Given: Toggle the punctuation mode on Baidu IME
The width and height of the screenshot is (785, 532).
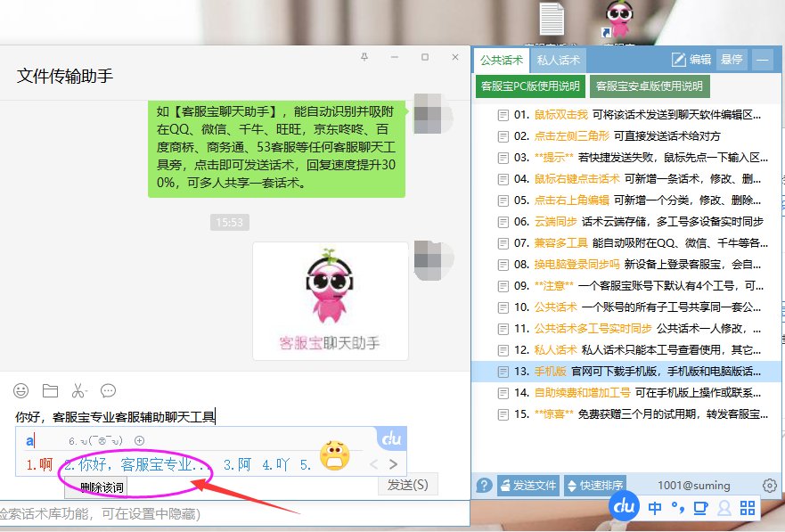Looking at the screenshot, I should [679, 506].
